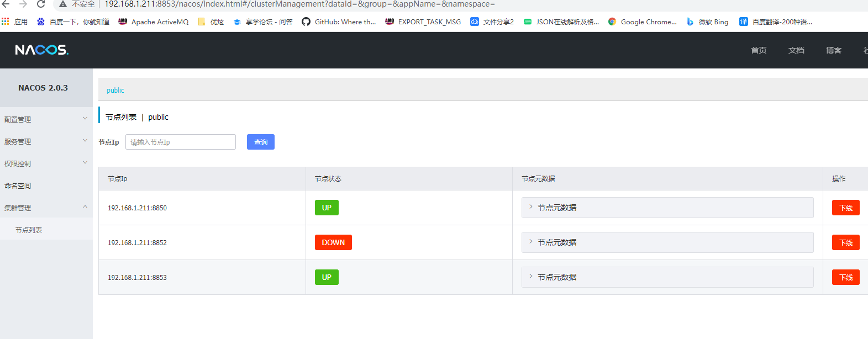Screen dimensions: 868x339
Task: Select the public namespace tab
Action: click(x=115, y=90)
